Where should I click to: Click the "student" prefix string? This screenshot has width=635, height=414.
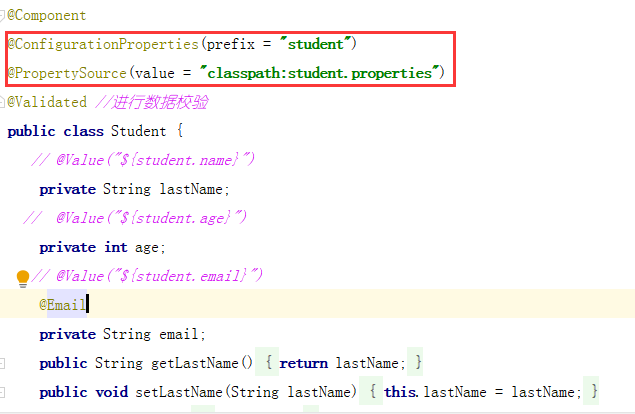315,44
